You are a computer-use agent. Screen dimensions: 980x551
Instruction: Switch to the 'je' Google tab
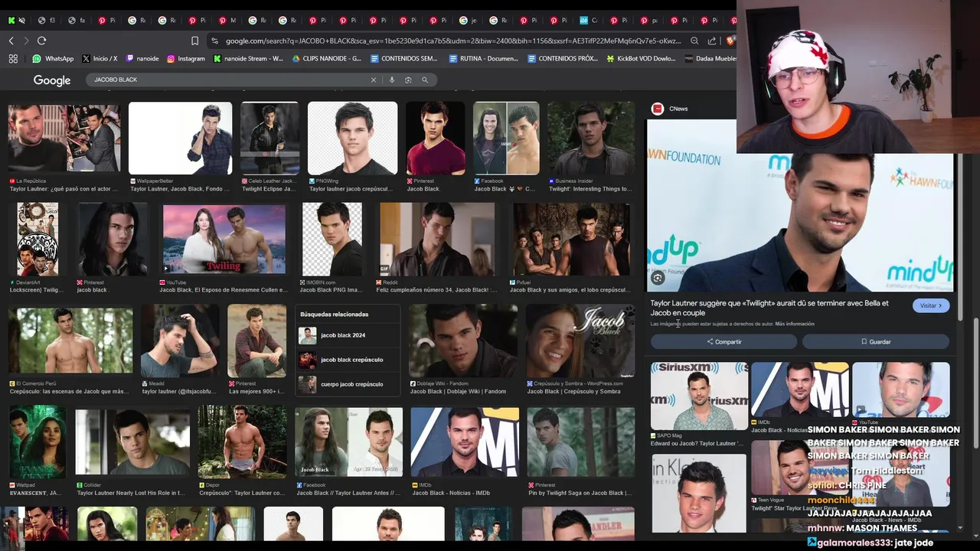tap(469, 20)
